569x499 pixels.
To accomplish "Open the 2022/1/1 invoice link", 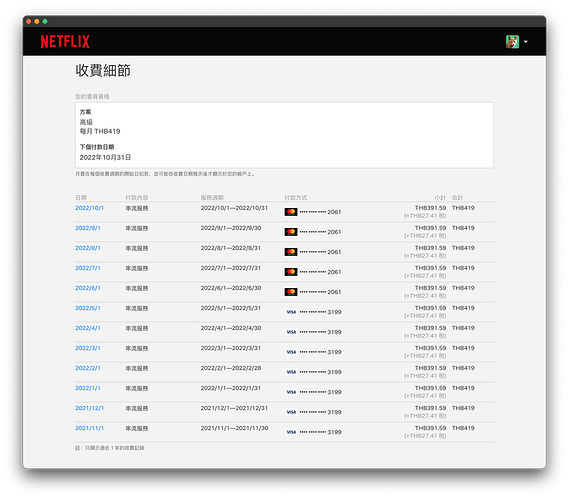I will [88, 388].
